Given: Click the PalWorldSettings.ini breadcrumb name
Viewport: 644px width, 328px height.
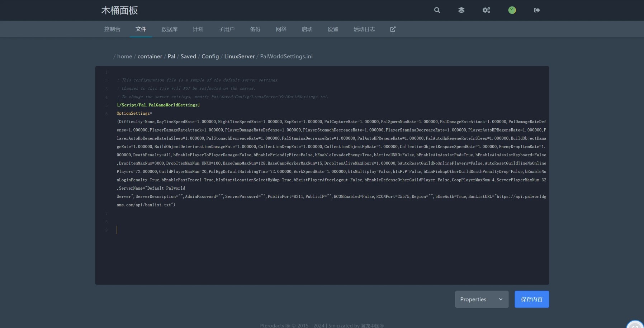Looking at the screenshot, I should click(286, 56).
